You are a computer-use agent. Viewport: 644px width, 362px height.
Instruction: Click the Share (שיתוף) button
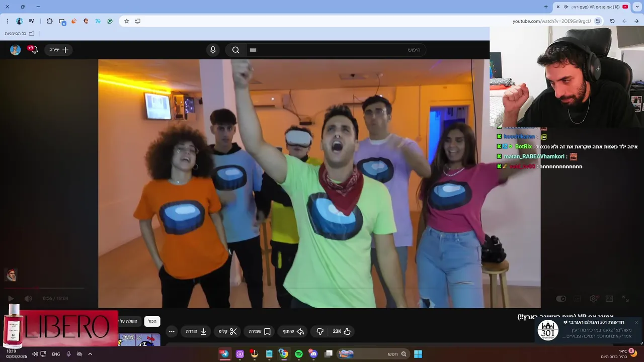click(293, 331)
